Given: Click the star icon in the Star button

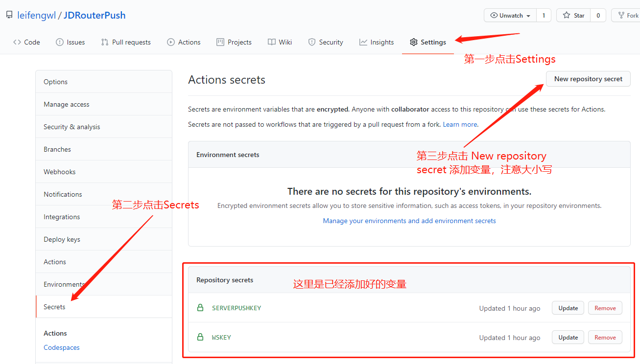Looking at the screenshot, I should tap(567, 15).
